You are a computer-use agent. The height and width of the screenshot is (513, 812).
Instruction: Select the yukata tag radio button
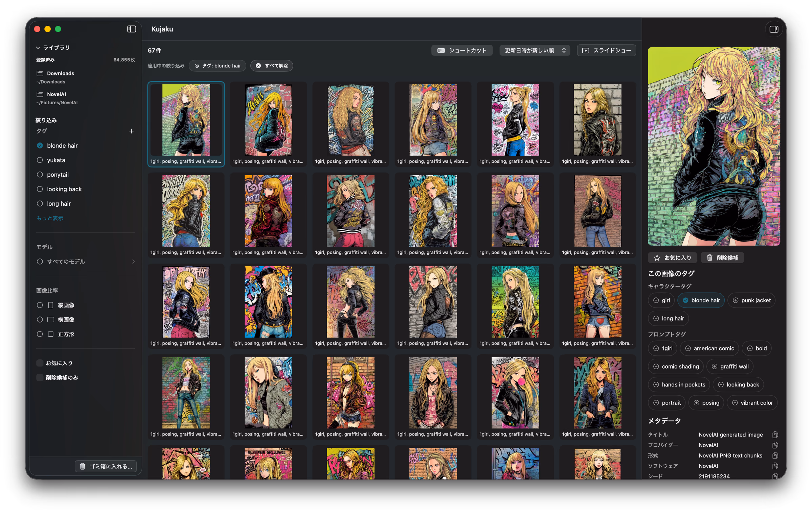click(40, 160)
